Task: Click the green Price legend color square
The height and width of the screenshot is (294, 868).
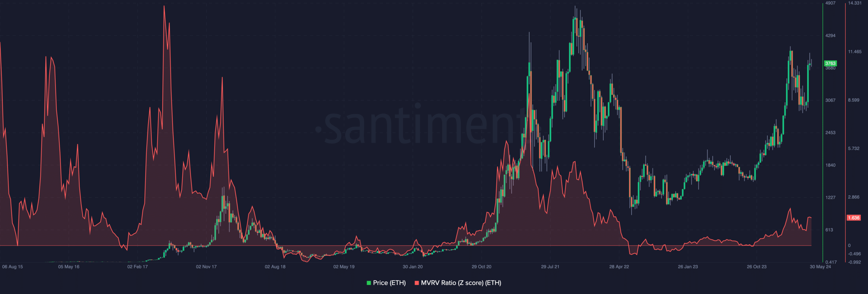Action: [x=369, y=283]
